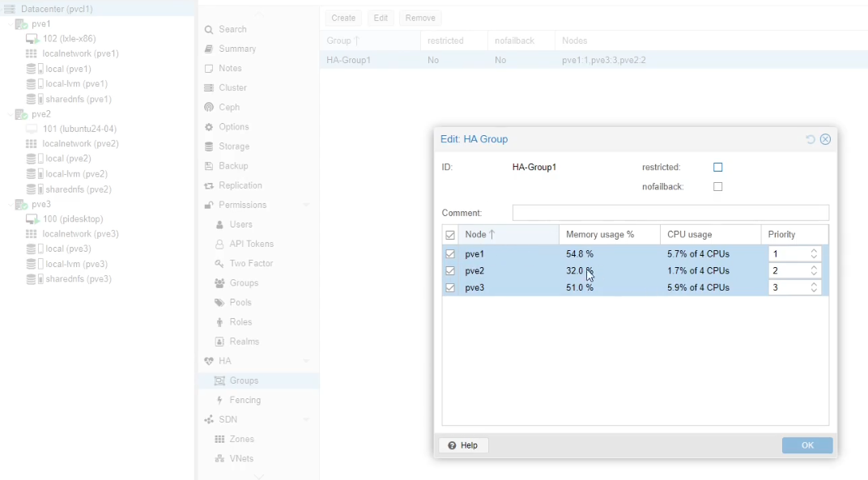
Task: Click the Ceph icon in sidebar
Action: 209,108
